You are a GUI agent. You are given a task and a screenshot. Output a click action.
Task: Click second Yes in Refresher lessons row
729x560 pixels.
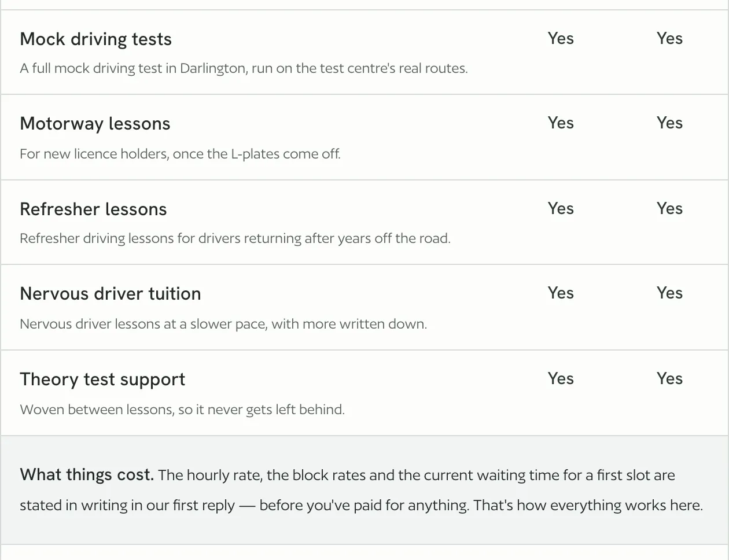tap(669, 208)
